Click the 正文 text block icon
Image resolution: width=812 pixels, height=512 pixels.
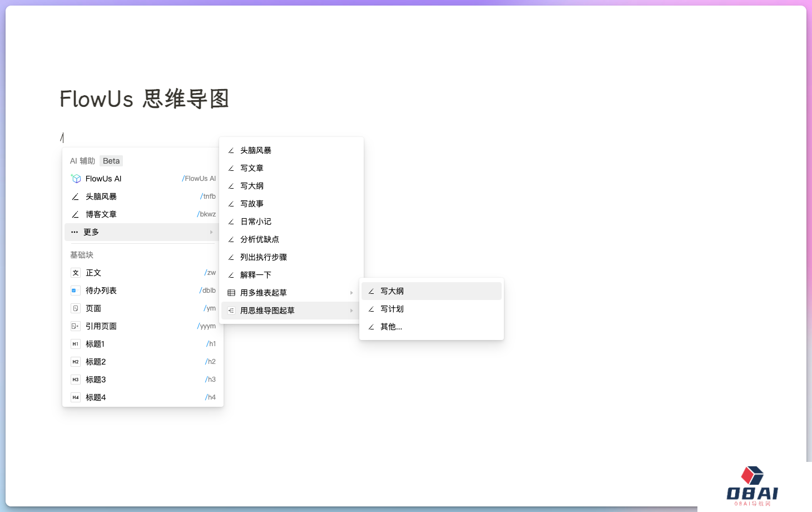point(76,273)
